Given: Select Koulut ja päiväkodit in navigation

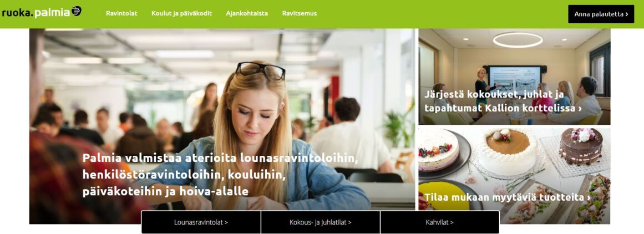Looking at the screenshot, I should pos(181,13).
